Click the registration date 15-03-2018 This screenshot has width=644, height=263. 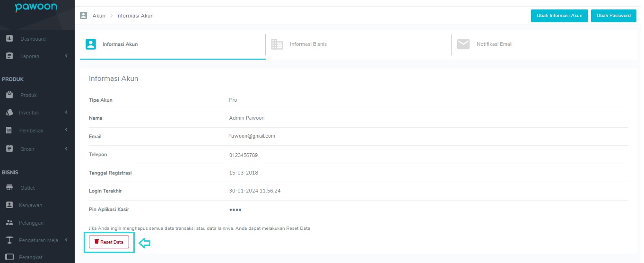click(x=244, y=173)
